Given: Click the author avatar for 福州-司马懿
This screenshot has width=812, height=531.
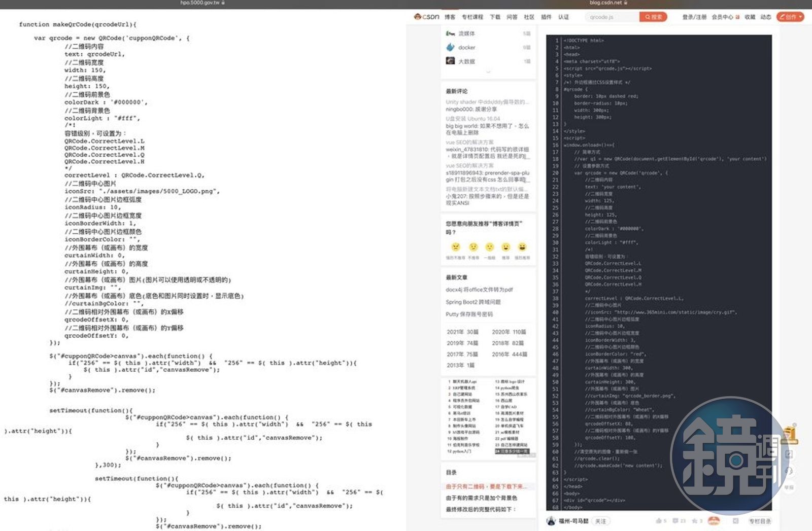Looking at the screenshot, I should pyautogui.click(x=551, y=521).
